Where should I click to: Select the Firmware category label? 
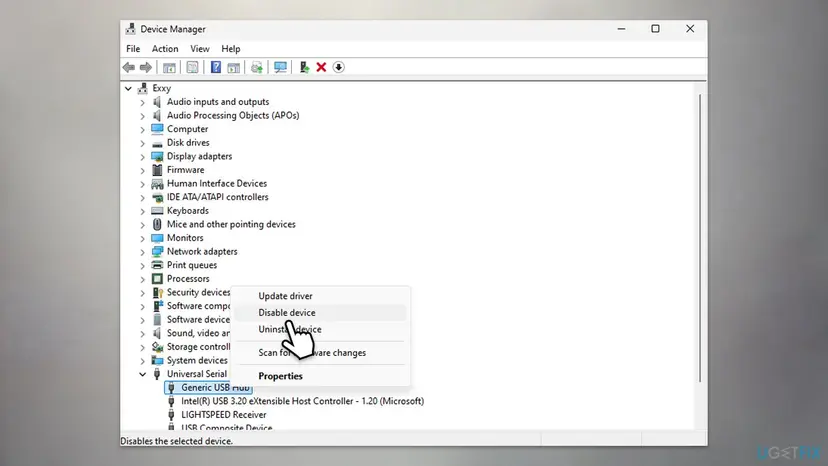coord(185,170)
